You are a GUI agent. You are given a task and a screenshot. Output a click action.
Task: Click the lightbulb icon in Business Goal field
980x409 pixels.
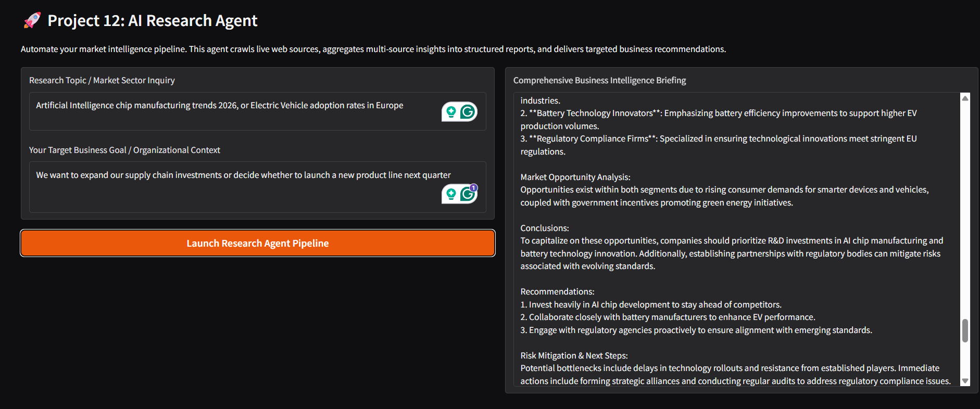tap(451, 194)
